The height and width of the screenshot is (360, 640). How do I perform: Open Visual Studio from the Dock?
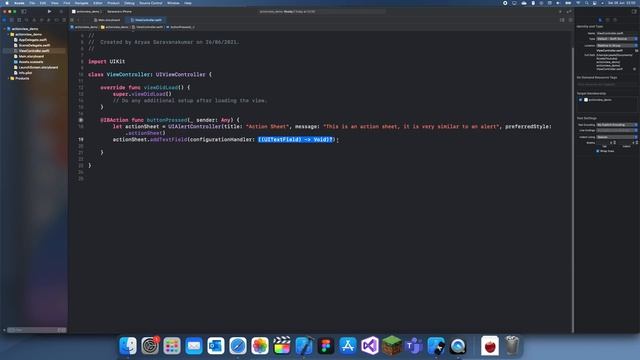[370, 346]
